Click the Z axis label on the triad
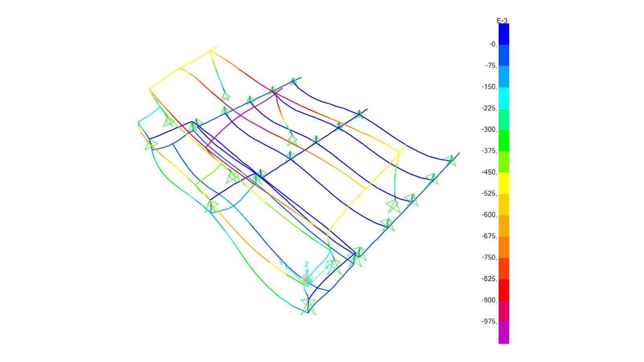The height and width of the screenshot is (362, 644). point(307,264)
